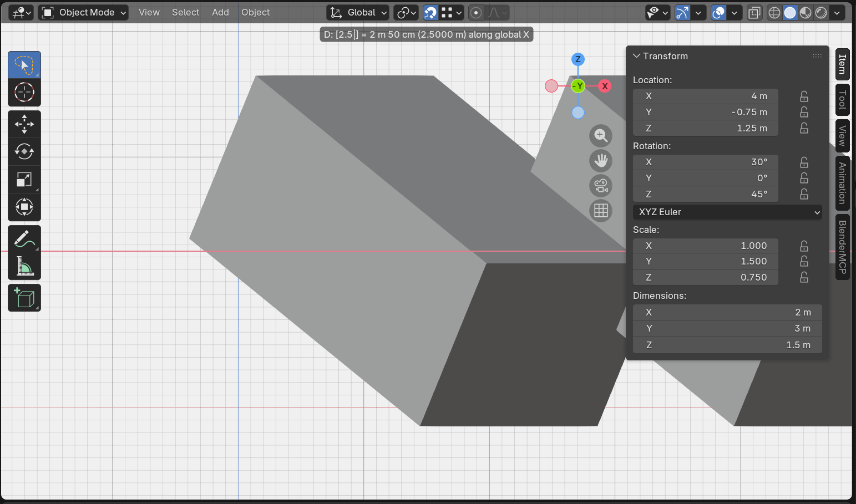Image resolution: width=856 pixels, height=504 pixels.
Task: Switch to rendered shading
Action: [821, 12]
